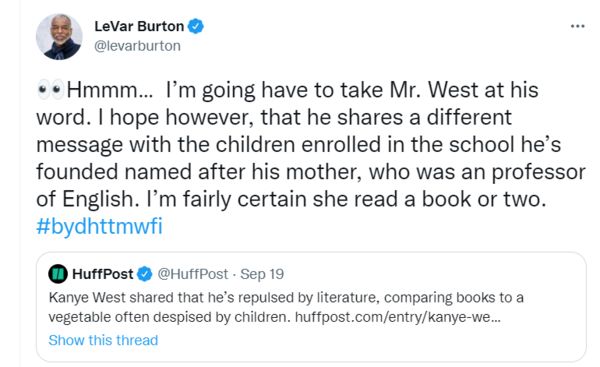The width and height of the screenshot is (600, 367).
Task: Click HuffPost's verified checkmark badge
Action: pos(145,274)
